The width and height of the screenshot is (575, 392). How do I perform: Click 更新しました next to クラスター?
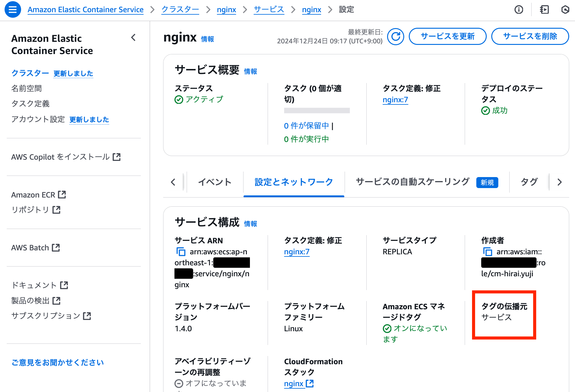click(x=73, y=74)
